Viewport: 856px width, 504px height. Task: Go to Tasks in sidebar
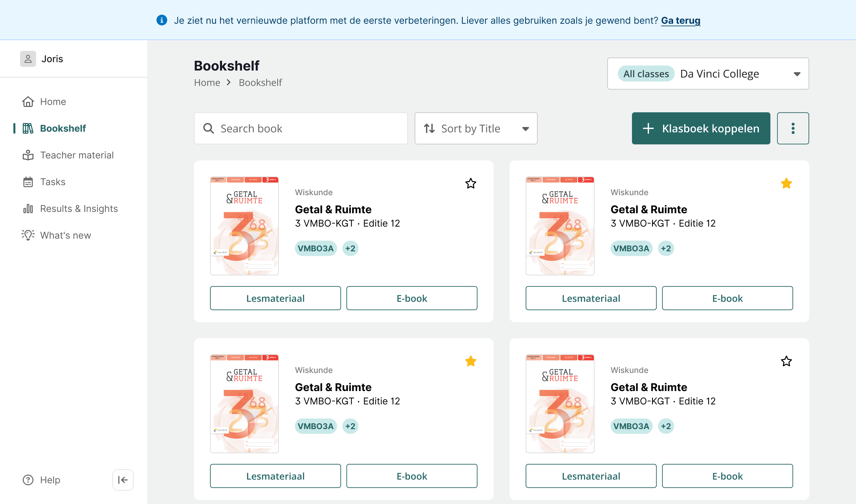[44, 182]
